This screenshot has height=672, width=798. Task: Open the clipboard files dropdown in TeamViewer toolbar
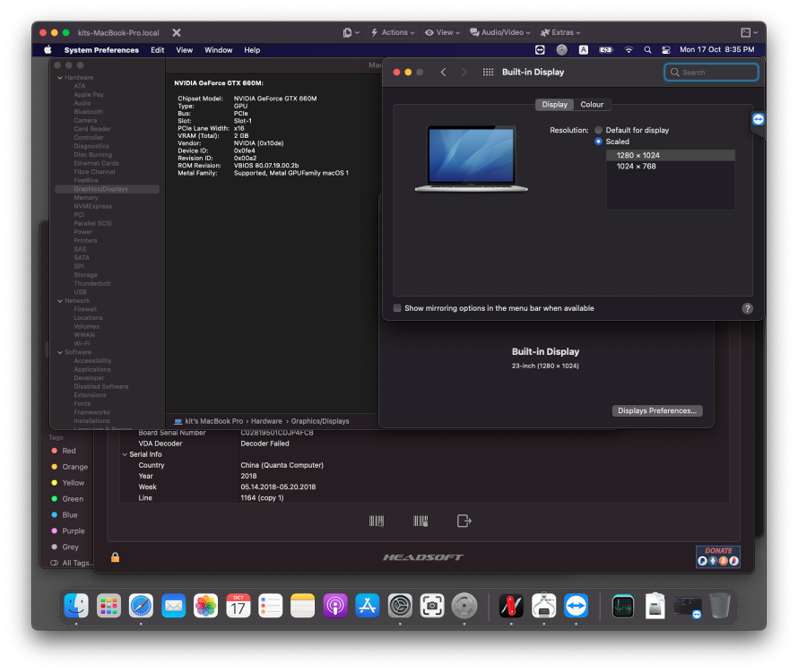coord(351,32)
